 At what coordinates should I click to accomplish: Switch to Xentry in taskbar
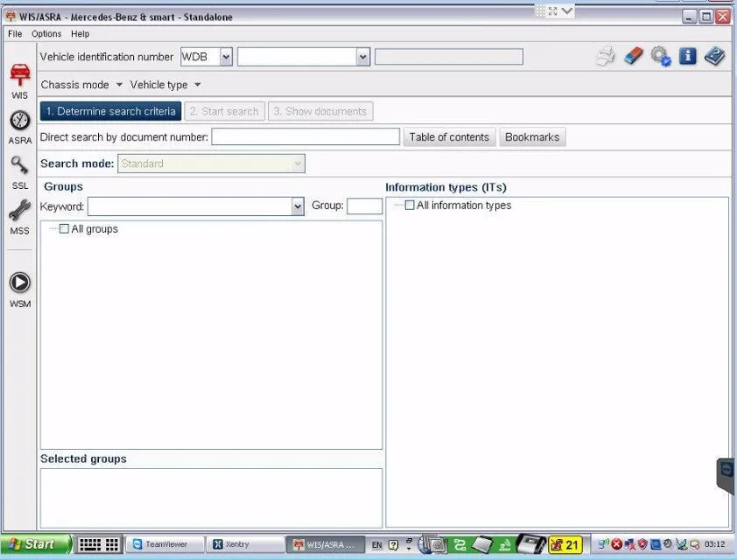click(x=244, y=544)
